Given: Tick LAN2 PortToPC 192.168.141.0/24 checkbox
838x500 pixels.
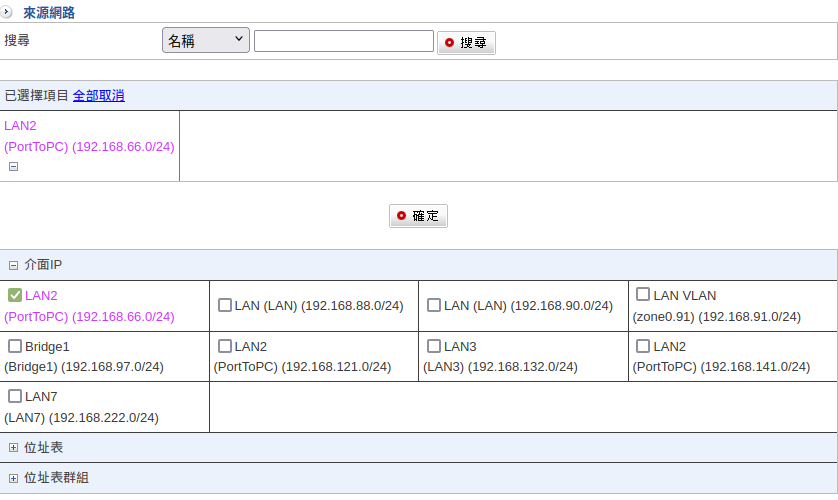Looking at the screenshot, I should (x=643, y=346).
